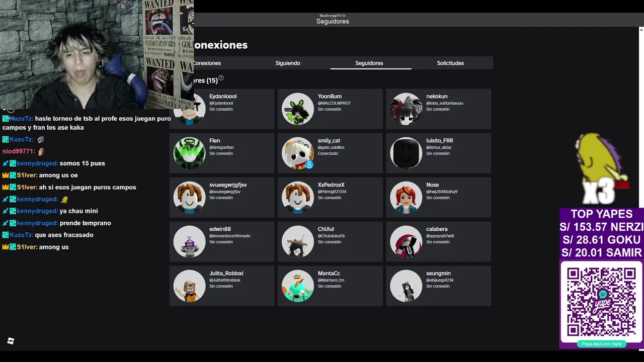The width and height of the screenshot is (644, 362).
Task: Open Flen's green avatar thumbnail
Action: 190,153
